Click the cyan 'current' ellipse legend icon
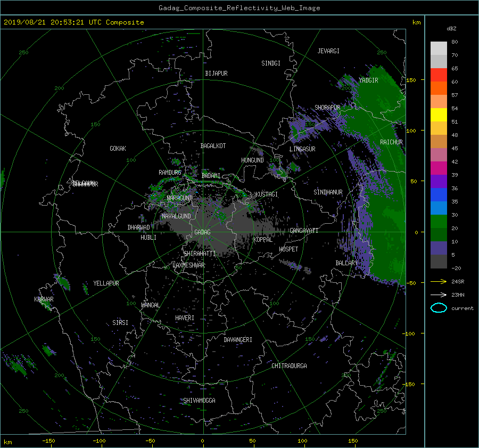This screenshot has height=448, width=479. [439, 308]
